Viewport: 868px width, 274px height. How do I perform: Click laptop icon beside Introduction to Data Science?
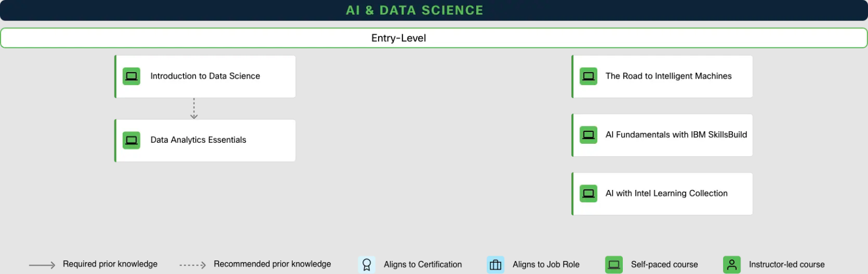pos(131,77)
